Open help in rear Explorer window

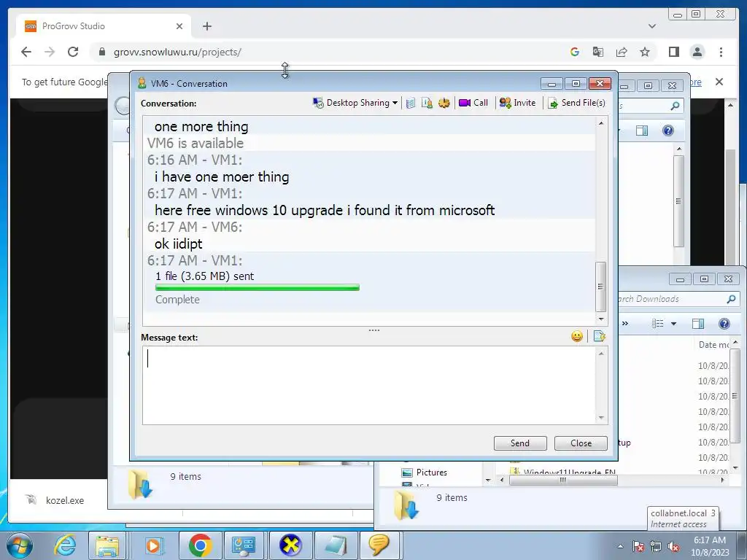point(668,131)
